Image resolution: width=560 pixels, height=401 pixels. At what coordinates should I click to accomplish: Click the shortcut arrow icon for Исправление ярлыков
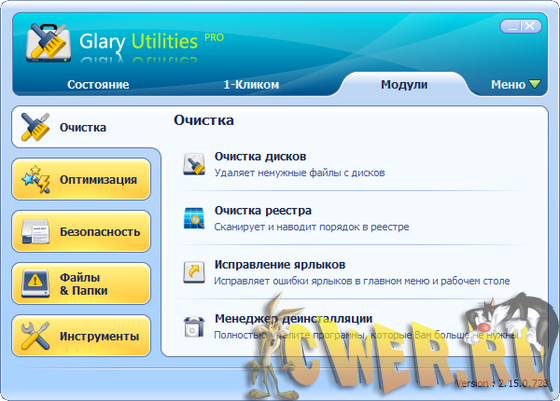(x=194, y=272)
